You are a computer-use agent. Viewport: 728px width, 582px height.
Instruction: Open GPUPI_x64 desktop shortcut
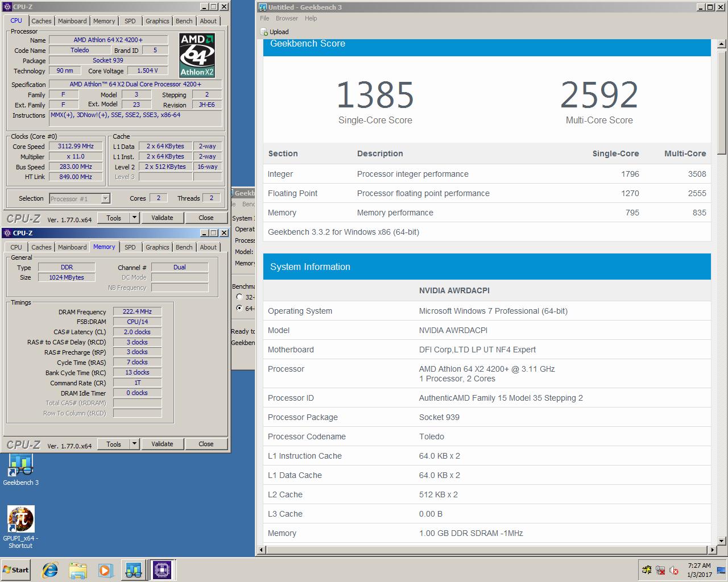tap(20, 527)
